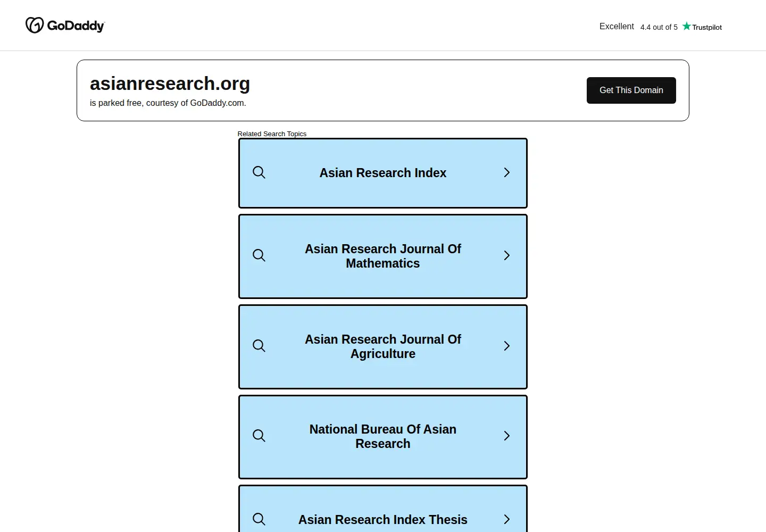
Task: Open Asian Research Journal Of Agriculture
Action: (x=383, y=347)
